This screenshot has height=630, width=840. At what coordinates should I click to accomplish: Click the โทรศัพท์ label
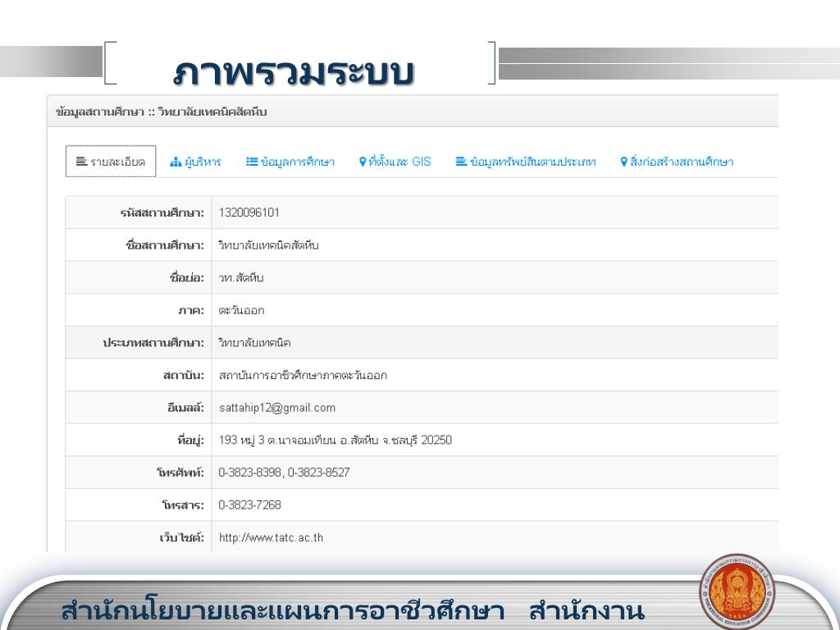tap(180, 472)
